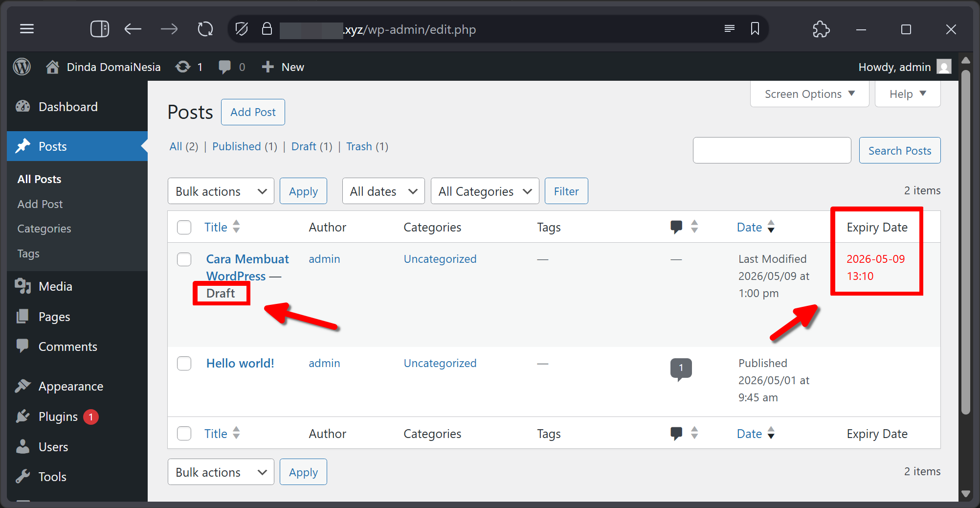
Task: Select the Hello world! post checkbox
Action: [x=184, y=364]
